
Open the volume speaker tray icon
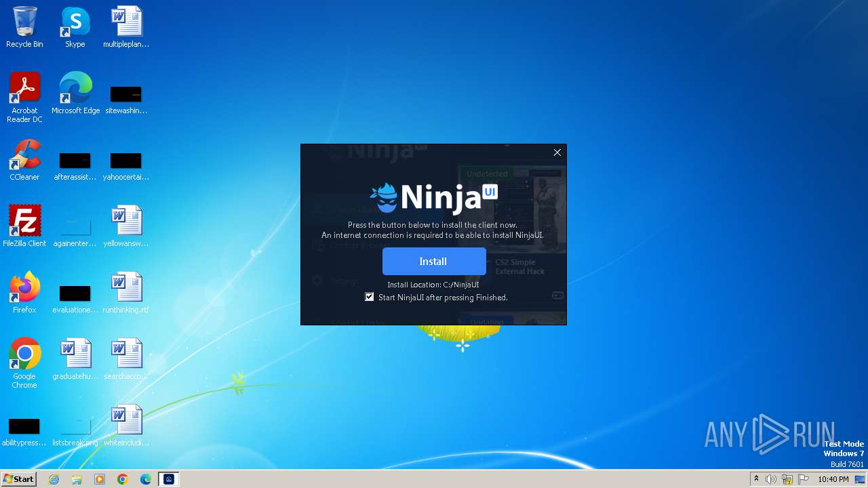pos(771,479)
